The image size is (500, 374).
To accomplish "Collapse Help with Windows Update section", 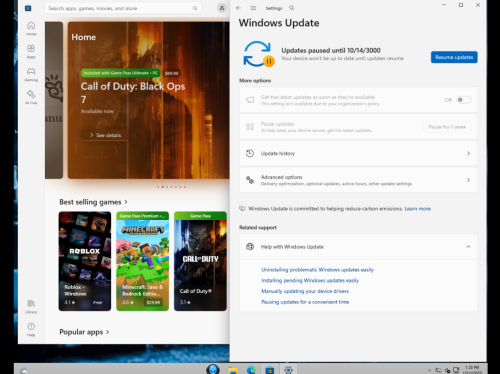I will [468, 247].
